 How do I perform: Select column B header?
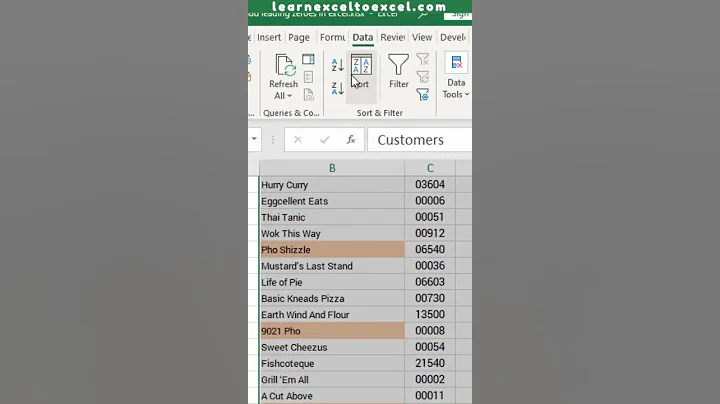(332, 168)
